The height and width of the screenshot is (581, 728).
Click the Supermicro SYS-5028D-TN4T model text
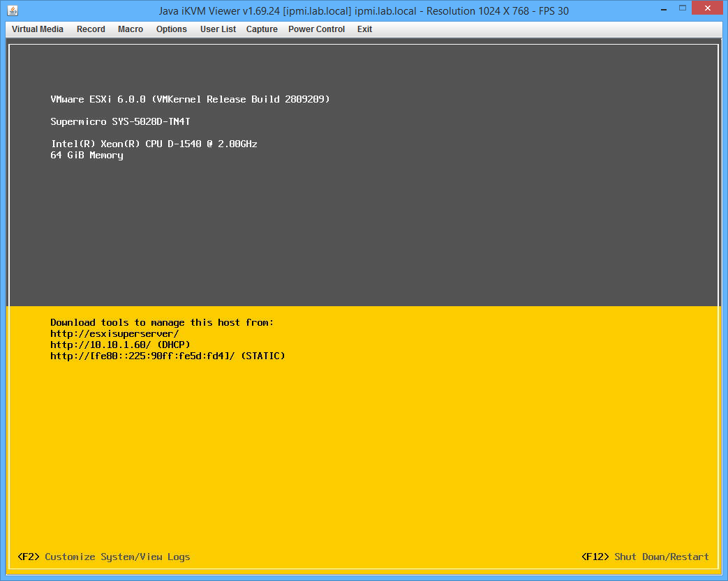pyautogui.click(x=120, y=121)
